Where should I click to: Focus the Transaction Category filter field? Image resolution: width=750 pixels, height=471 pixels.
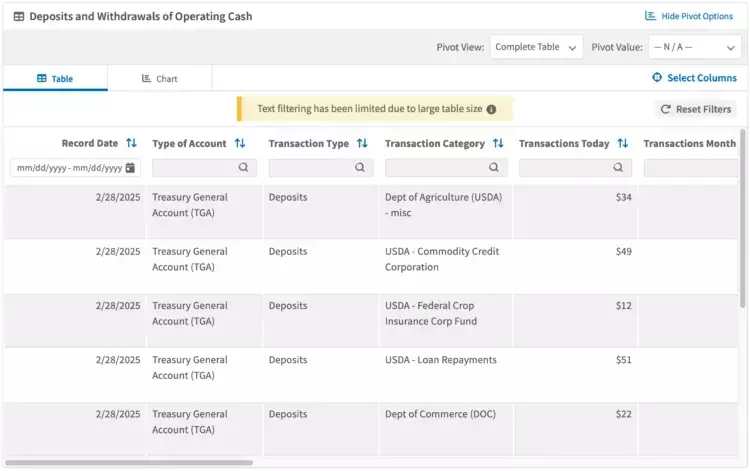[446, 167]
